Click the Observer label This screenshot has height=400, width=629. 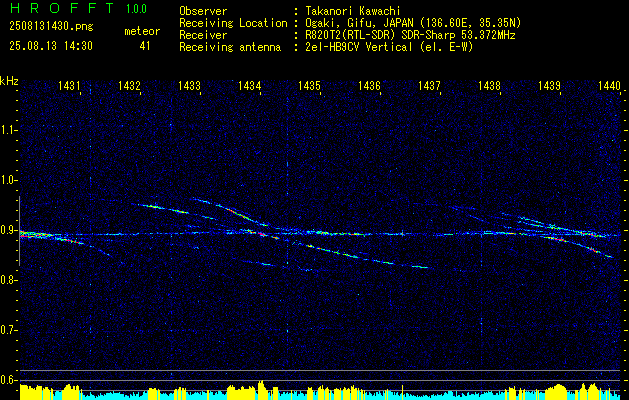tap(203, 11)
